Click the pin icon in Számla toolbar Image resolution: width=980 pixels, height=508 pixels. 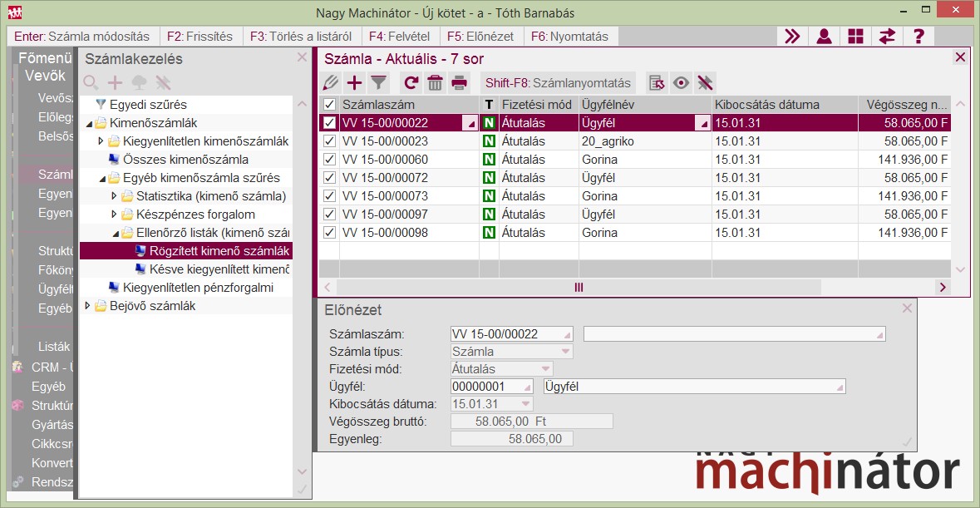pos(705,82)
